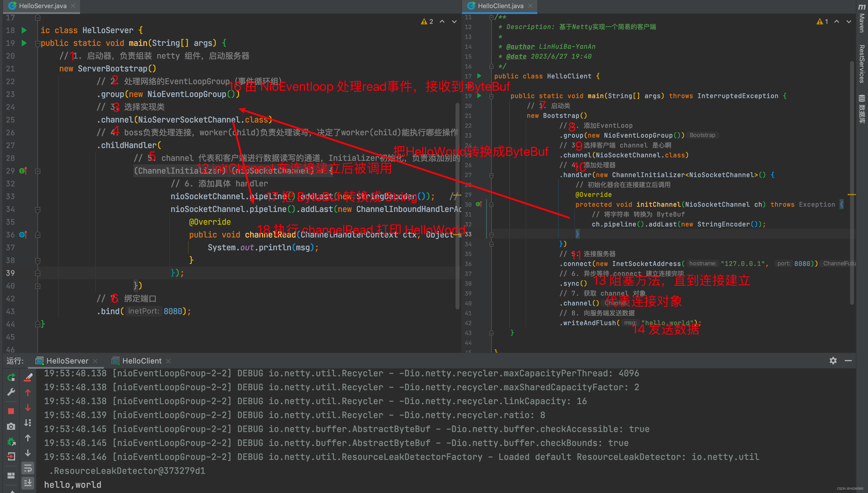Click the exit process icon
This screenshot has width=868, height=493.
11,457
